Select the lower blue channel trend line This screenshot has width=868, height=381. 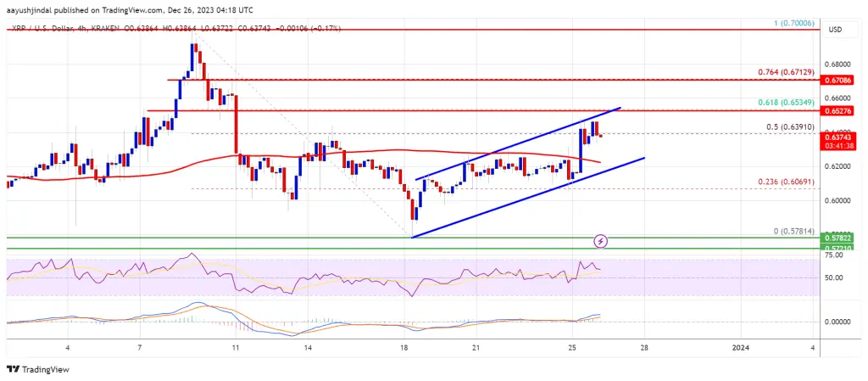pyautogui.click(x=527, y=198)
